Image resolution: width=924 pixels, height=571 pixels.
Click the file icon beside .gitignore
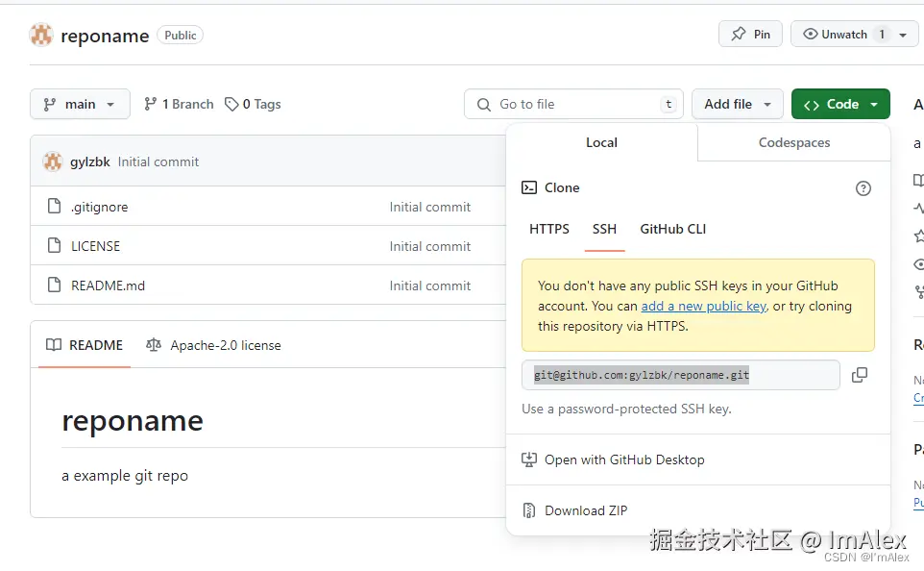54,207
